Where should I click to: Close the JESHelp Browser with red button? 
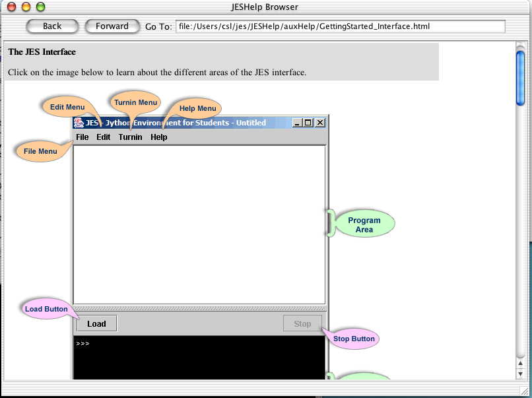(x=11, y=7)
